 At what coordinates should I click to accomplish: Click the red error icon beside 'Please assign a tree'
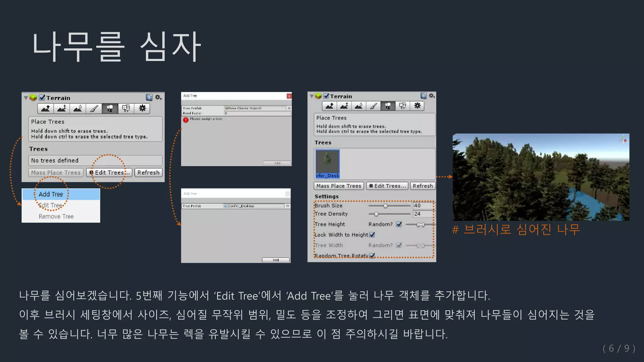click(186, 119)
